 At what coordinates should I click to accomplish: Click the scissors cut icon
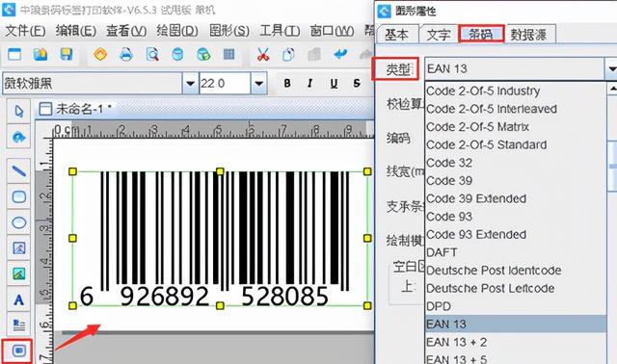263,54
